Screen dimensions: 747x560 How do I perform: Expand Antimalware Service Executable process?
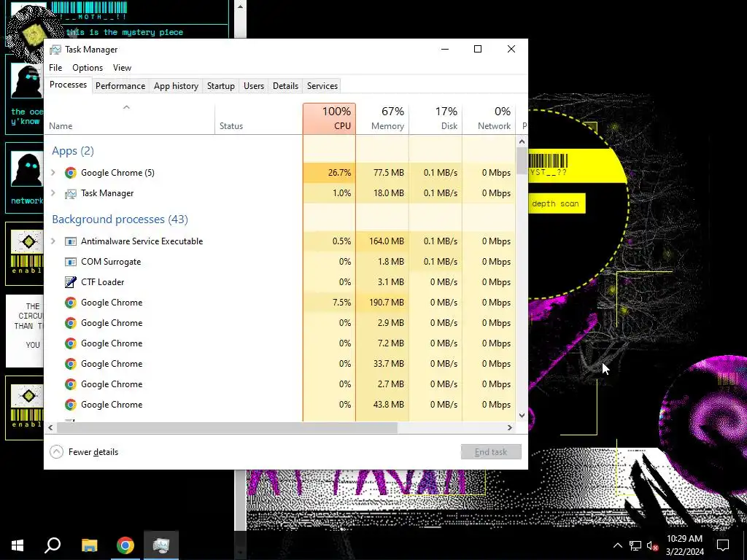(x=53, y=241)
